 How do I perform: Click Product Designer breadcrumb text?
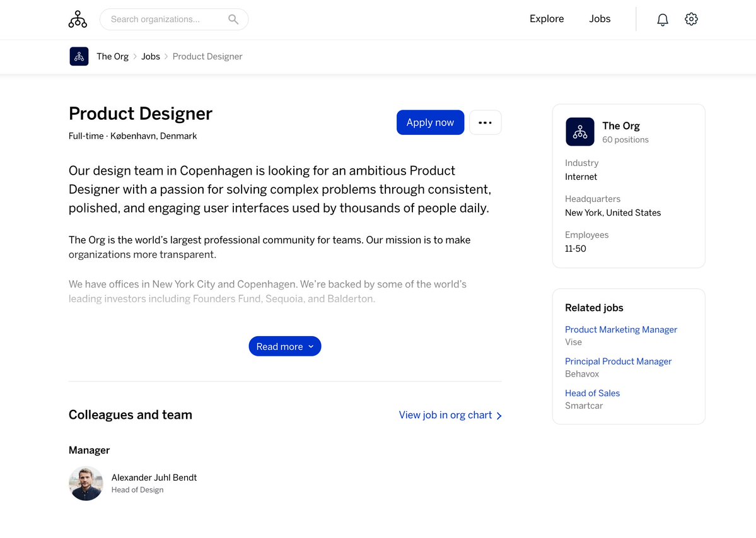click(x=207, y=56)
